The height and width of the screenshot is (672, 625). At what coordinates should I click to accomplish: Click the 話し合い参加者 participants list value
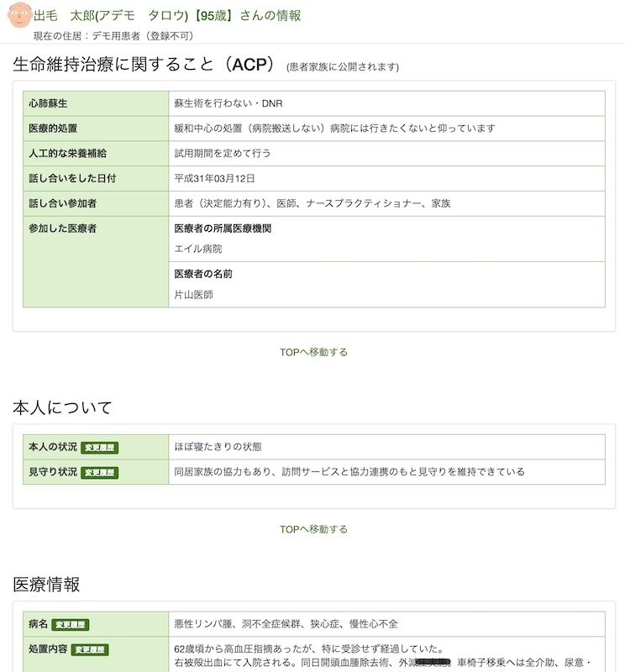tap(312, 204)
